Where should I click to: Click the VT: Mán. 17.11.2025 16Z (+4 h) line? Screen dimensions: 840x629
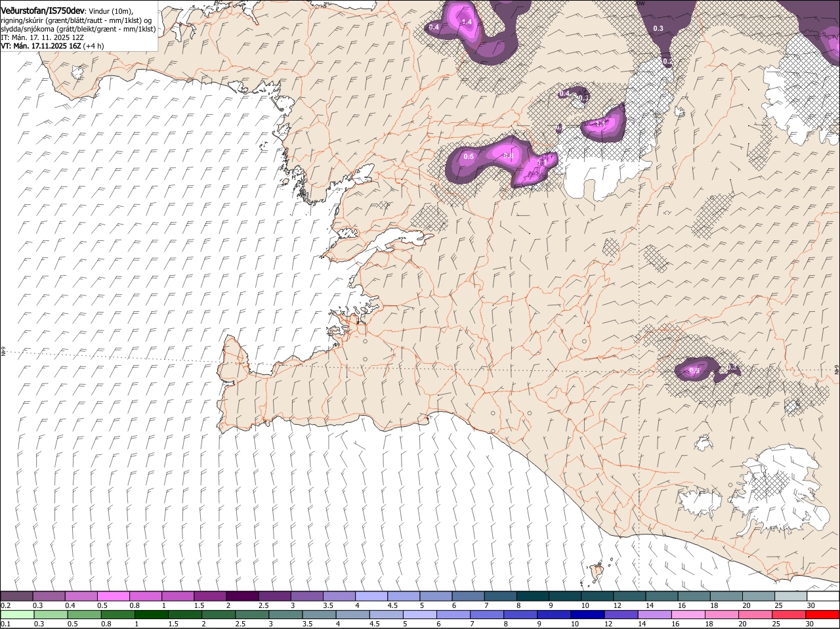(52, 46)
